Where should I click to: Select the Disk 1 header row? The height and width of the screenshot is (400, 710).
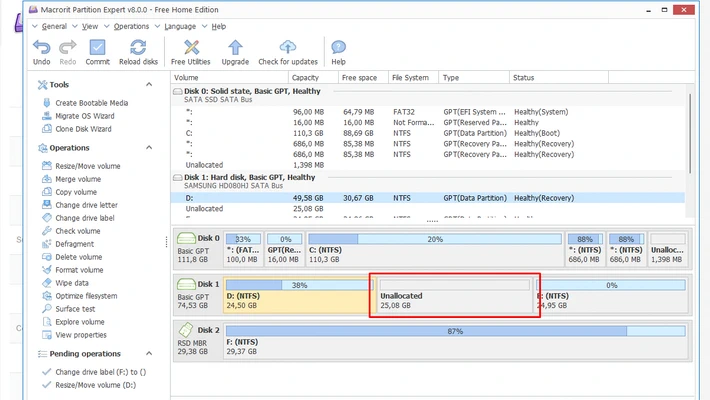[428, 181]
